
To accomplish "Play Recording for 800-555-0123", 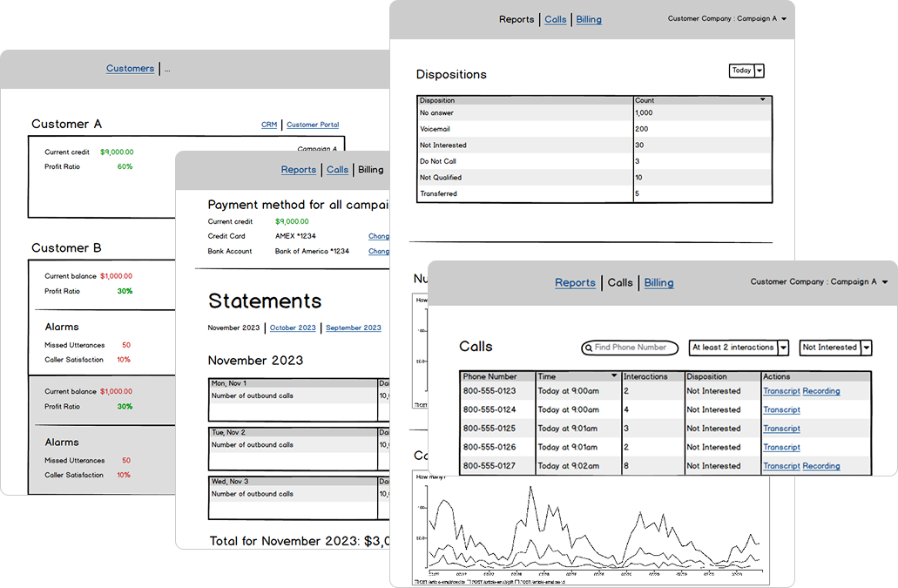I will [x=821, y=391].
